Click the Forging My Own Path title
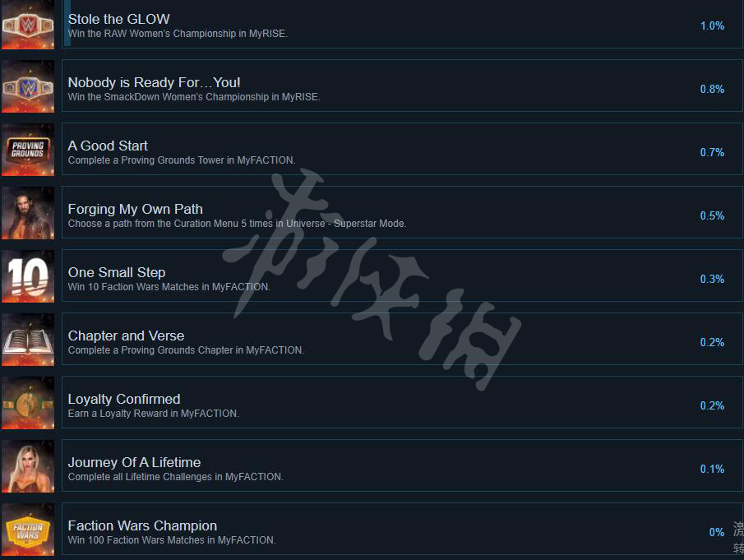Image resolution: width=744 pixels, height=560 pixels. [135, 210]
